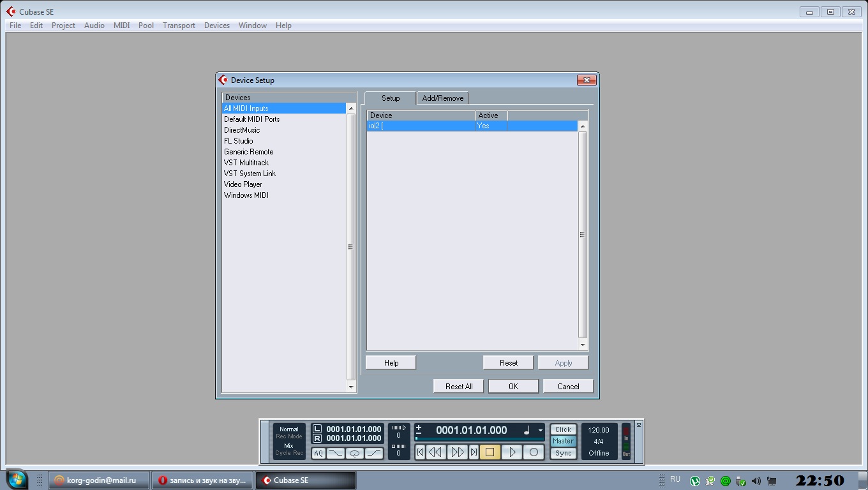Toggle the Punch In button
Viewport: 868px width, 490px height.
pos(336,453)
